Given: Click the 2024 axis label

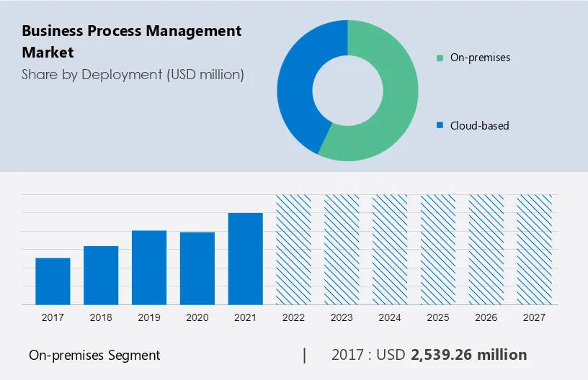Looking at the screenshot, I should 390,317.
